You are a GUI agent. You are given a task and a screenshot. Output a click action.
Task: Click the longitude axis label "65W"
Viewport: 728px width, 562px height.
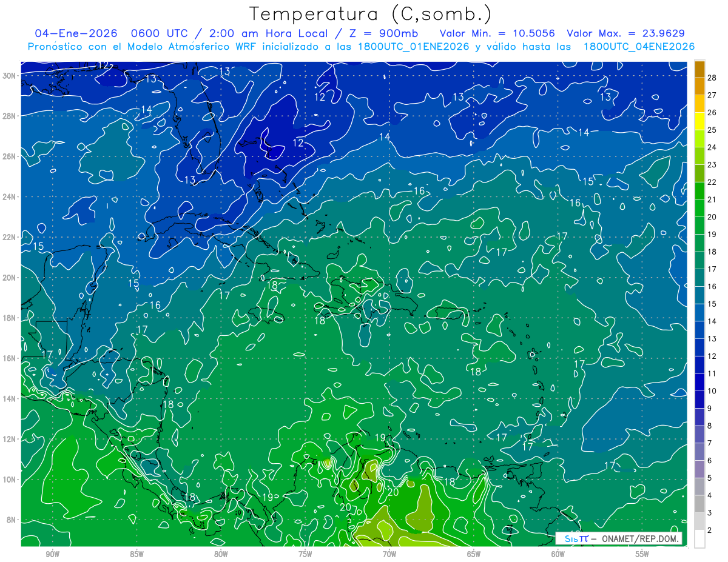click(474, 554)
